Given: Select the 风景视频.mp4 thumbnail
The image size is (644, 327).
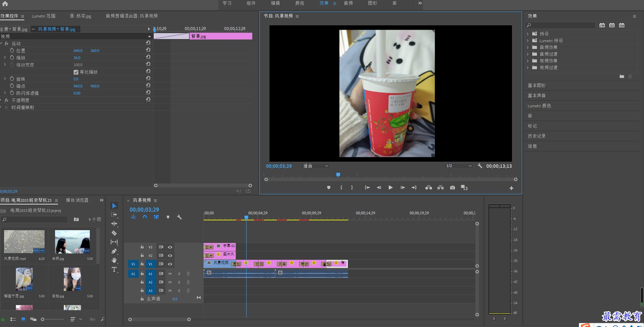Looking at the screenshot, I should click(x=24, y=242).
